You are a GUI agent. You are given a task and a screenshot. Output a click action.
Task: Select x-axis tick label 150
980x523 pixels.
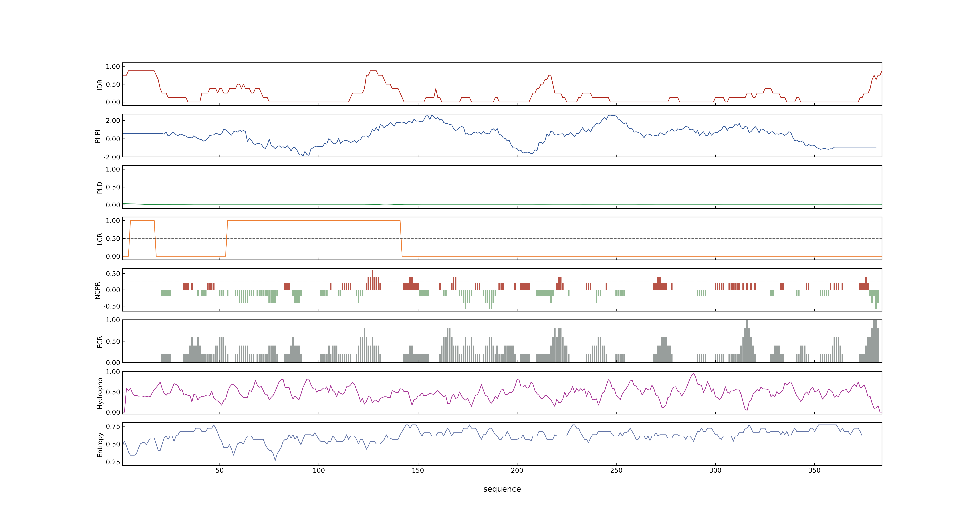click(x=418, y=470)
